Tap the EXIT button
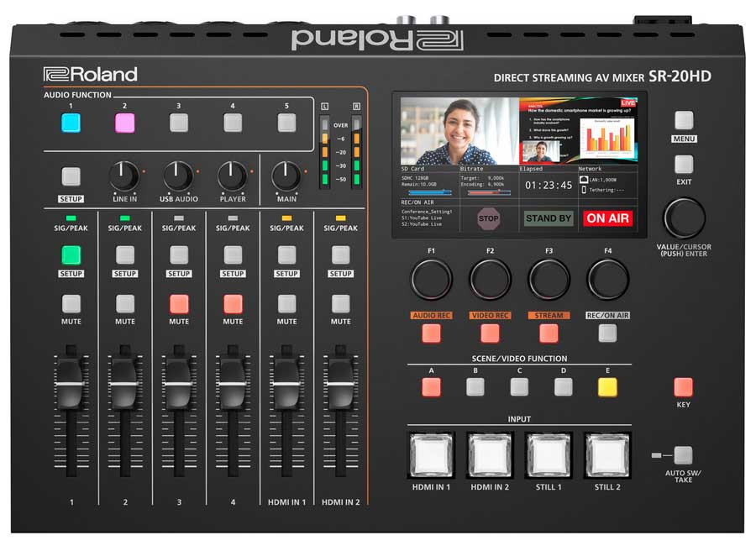The height and width of the screenshot is (551, 756). tap(684, 165)
